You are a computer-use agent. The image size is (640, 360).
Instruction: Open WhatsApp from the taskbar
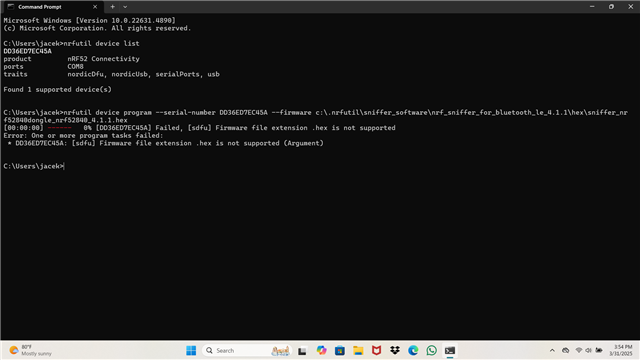(431, 350)
